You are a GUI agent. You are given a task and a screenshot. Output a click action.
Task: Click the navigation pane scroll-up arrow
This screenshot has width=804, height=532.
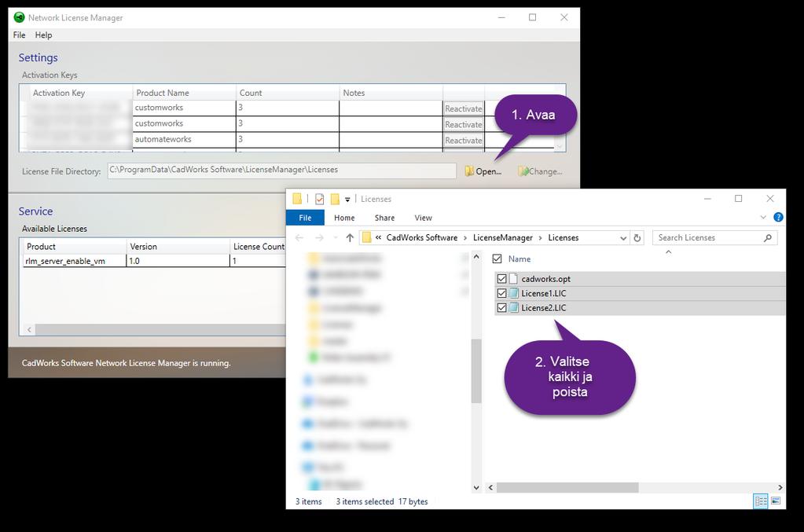[475, 257]
